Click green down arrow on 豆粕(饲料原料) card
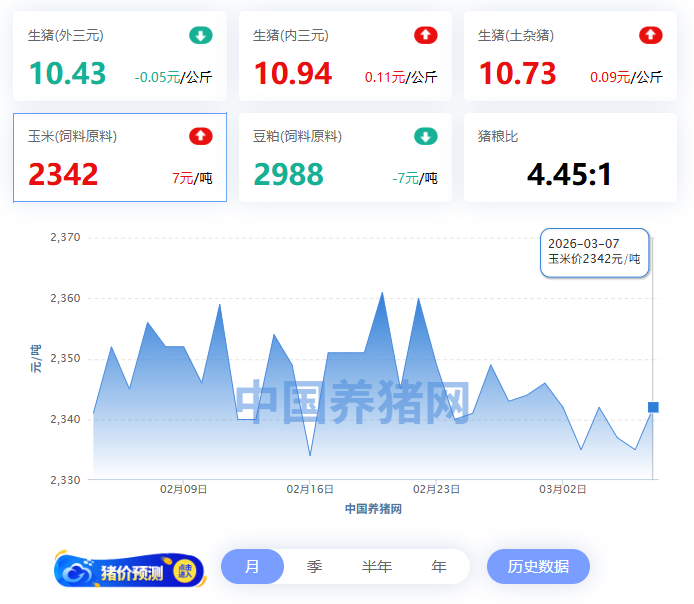 tap(426, 136)
